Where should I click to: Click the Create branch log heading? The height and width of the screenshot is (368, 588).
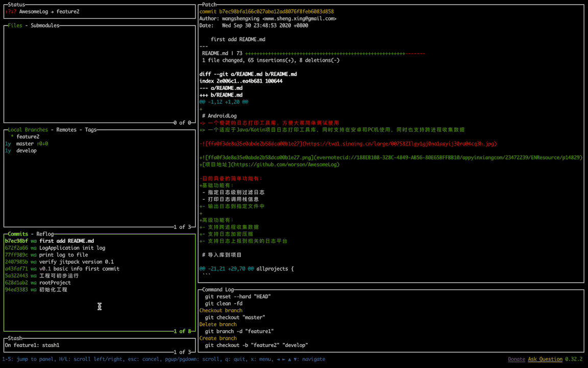(218, 338)
